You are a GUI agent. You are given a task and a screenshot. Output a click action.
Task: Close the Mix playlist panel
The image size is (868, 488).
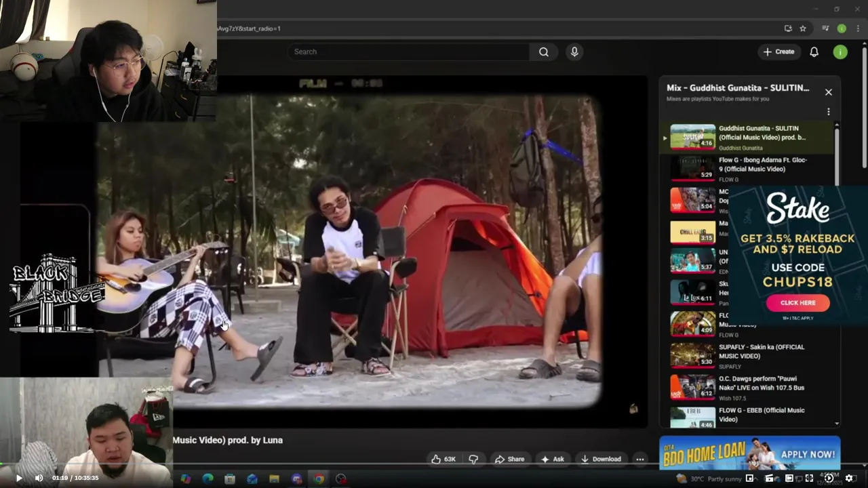click(828, 92)
